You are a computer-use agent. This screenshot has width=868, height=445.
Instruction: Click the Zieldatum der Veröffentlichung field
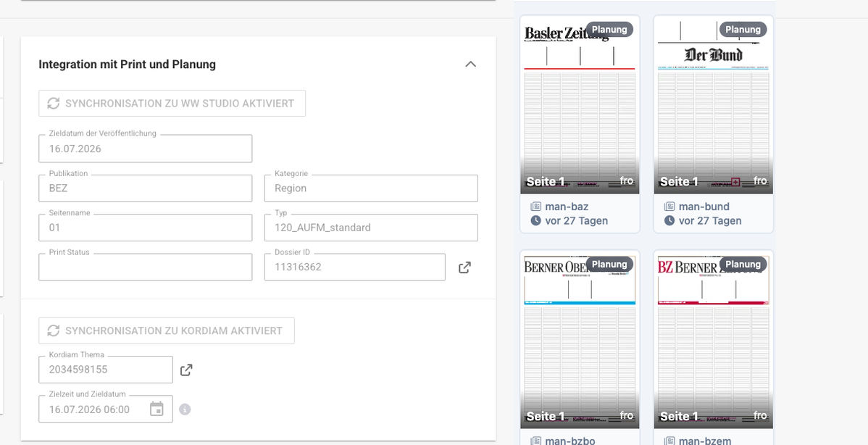[x=146, y=149]
